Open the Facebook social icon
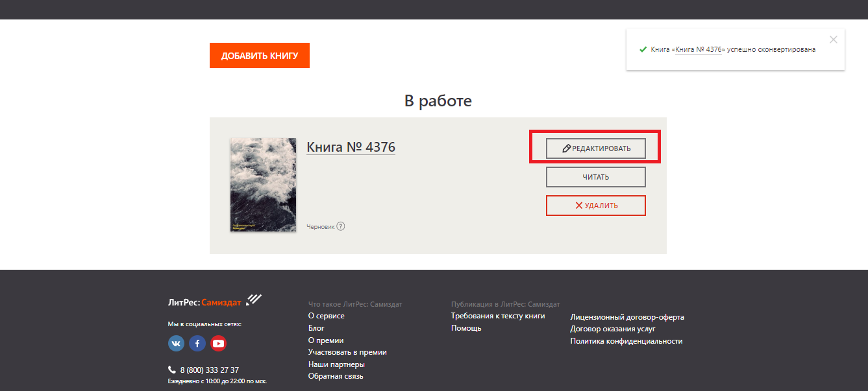868x391 pixels. click(x=197, y=344)
